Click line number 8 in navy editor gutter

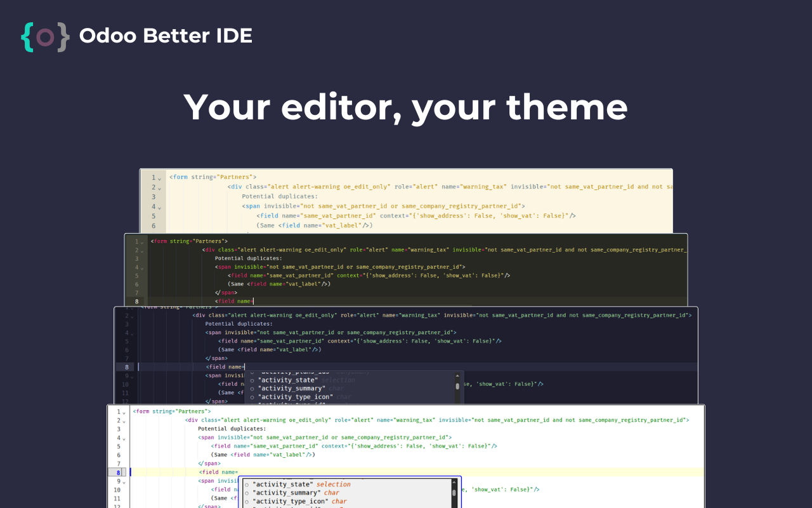127,367
